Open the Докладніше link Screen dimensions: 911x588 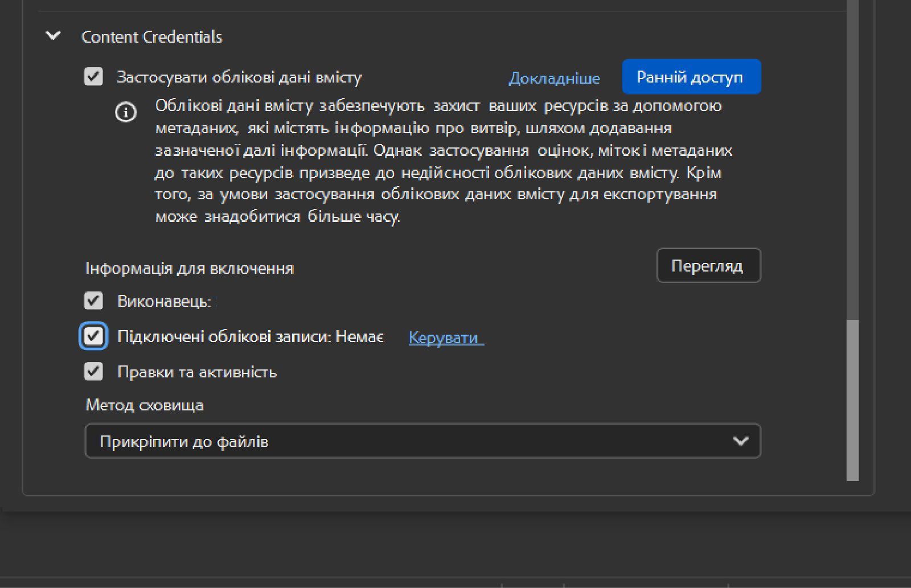tap(554, 78)
